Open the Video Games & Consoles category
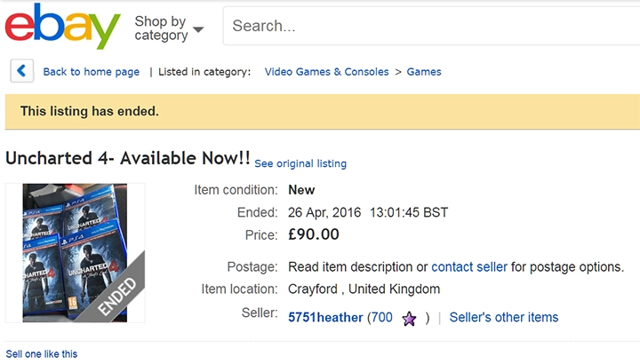Screen dimensions: 640x364 click(x=326, y=72)
